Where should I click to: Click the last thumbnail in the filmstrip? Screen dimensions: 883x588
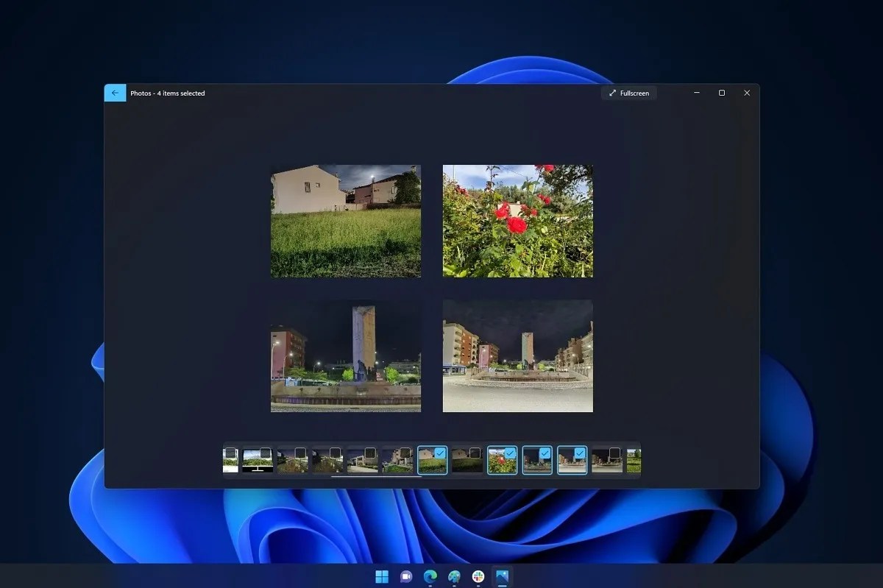[635, 460]
